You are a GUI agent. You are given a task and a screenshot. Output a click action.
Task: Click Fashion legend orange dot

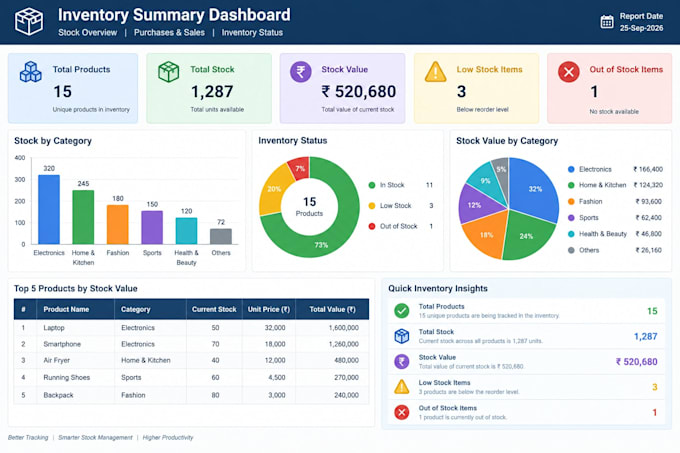coord(571,202)
